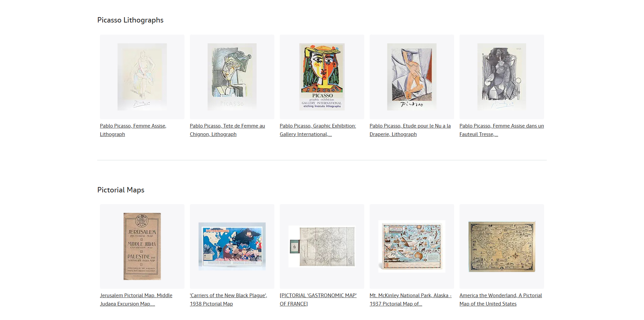Open the Jerusalem Pictorial Map cover image

point(142,246)
